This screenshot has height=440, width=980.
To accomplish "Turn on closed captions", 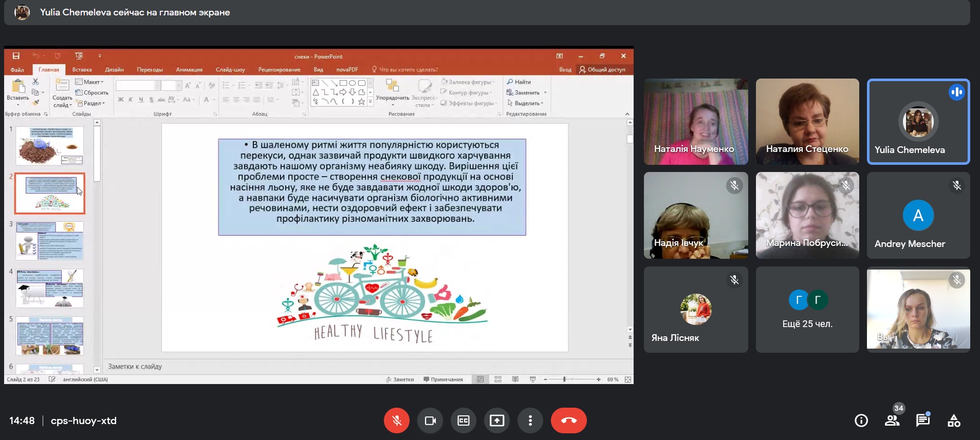I will pos(464,420).
